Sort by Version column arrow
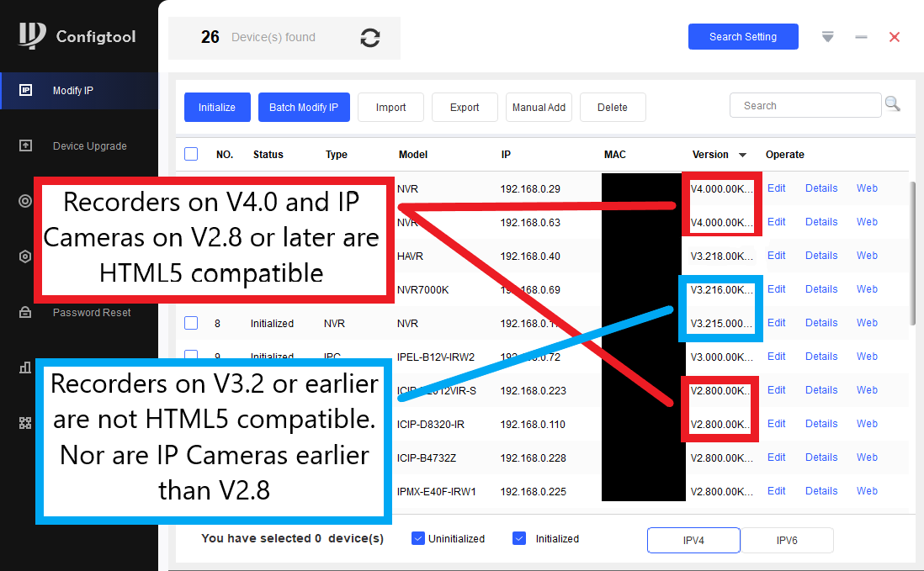Image resolution: width=924 pixels, height=571 pixels. (x=742, y=155)
